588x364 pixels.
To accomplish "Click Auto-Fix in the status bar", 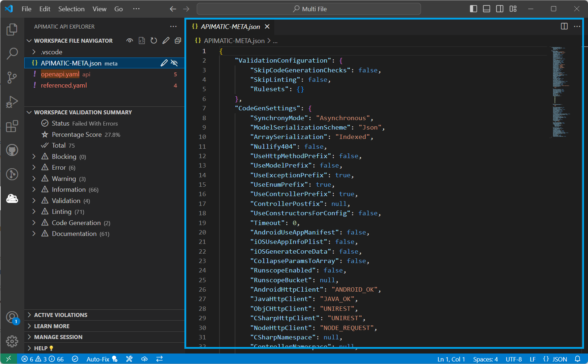I will click(x=102, y=359).
